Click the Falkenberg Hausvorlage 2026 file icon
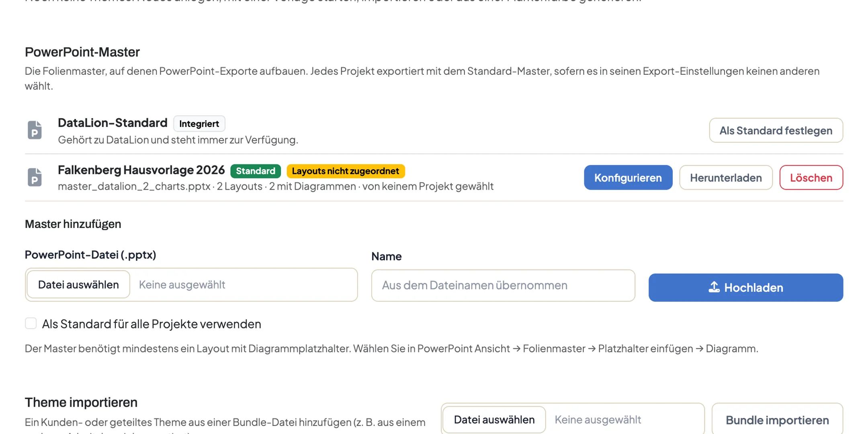 35,177
